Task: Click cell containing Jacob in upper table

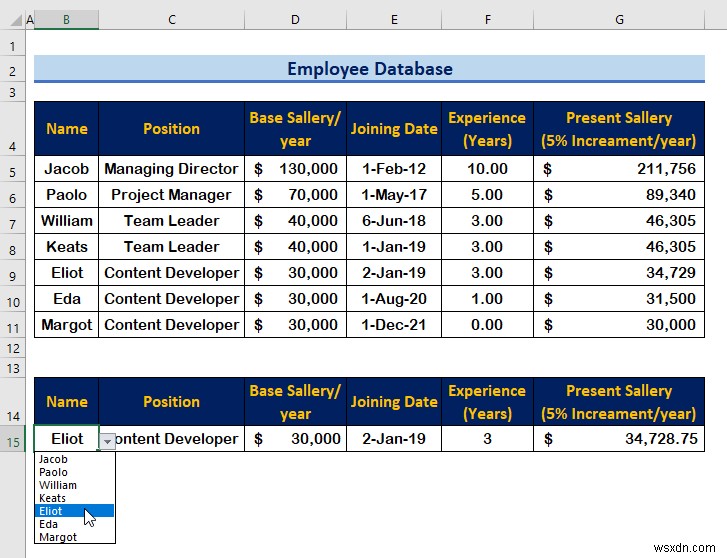Action: [66, 168]
